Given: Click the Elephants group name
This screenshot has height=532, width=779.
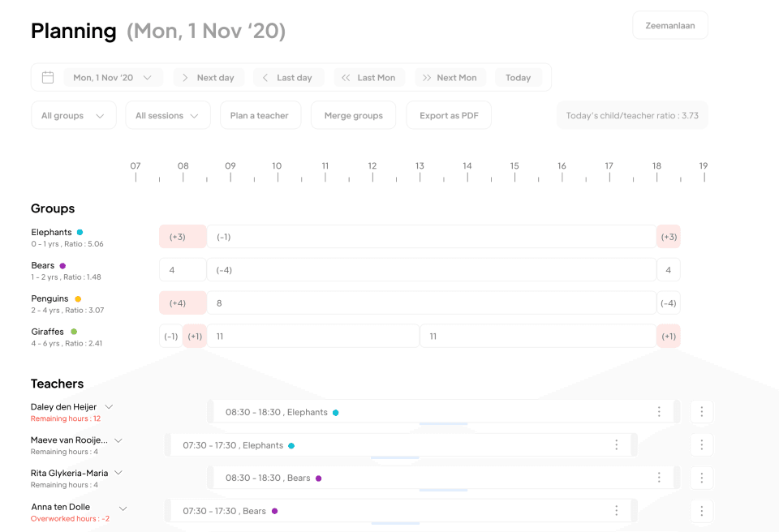Looking at the screenshot, I should coord(51,232).
